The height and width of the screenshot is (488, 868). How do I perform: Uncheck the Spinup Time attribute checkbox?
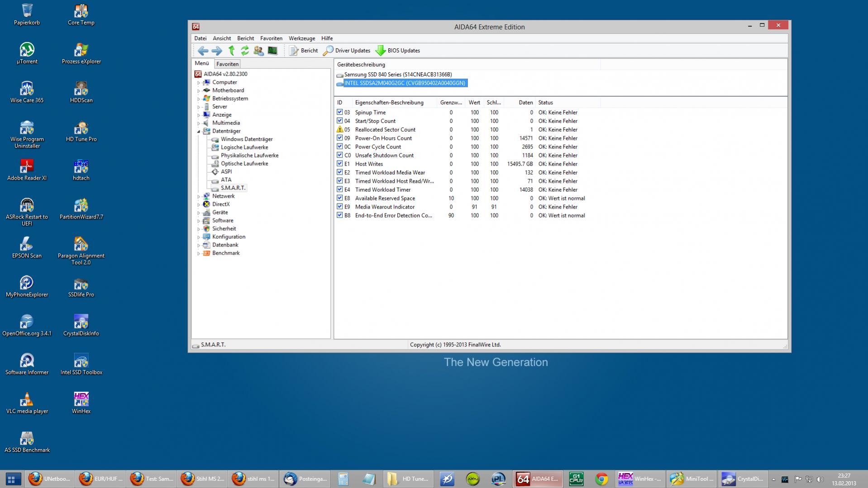(x=339, y=112)
